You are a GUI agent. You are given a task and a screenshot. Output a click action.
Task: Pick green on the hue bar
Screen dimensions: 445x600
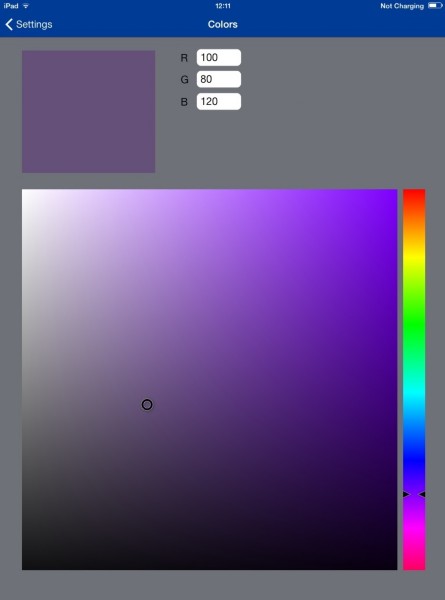(x=414, y=323)
